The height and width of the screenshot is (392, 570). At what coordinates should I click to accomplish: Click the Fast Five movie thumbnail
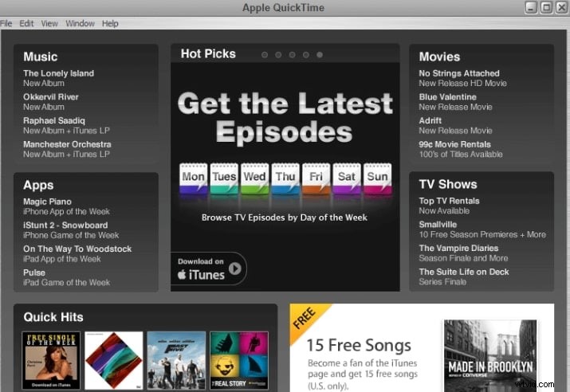click(x=176, y=360)
